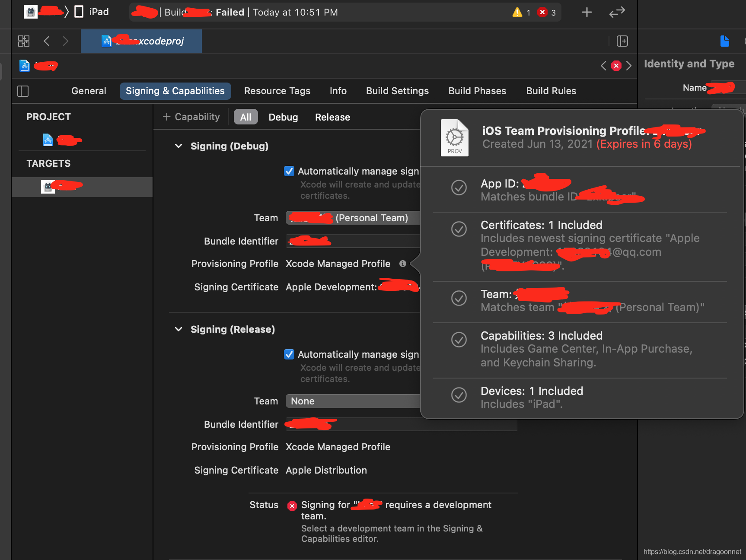The height and width of the screenshot is (560, 746).
Task: Go back with the left navigation arrow
Action: pyautogui.click(x=47, y=41)
